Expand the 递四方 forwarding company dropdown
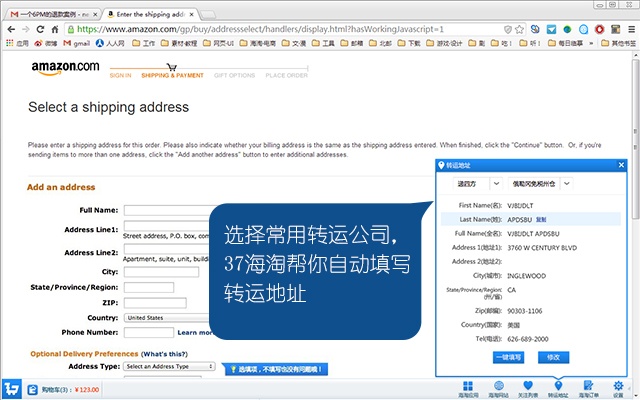The image size is (640, 400). (x=477, y=184)
